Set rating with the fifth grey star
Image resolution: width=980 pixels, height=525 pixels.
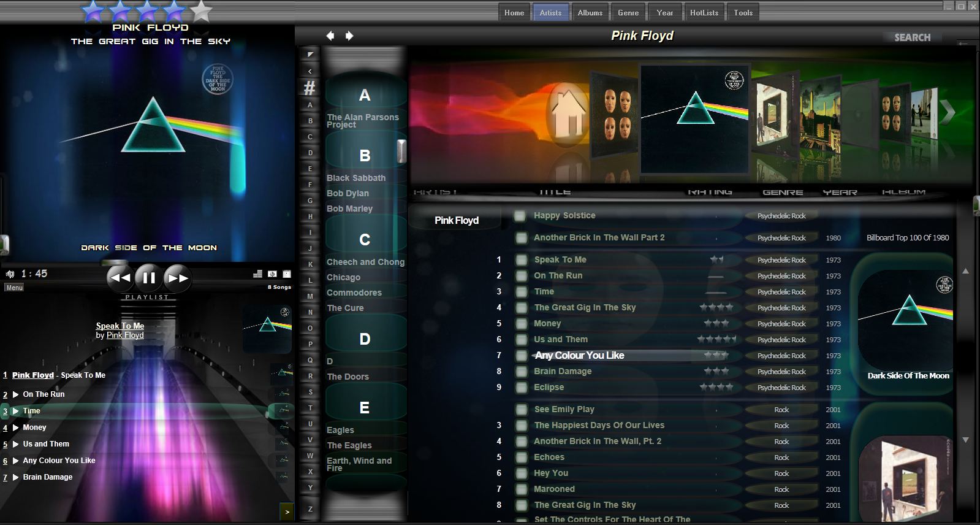click(201, 10)
